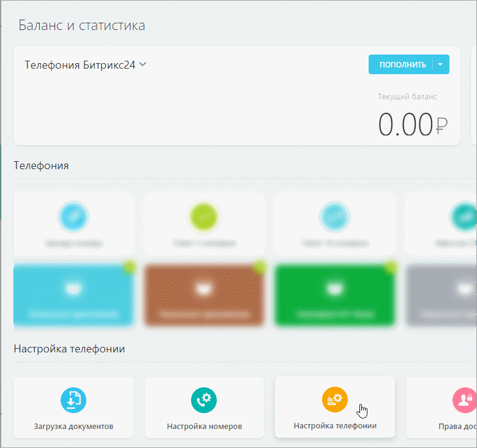
Task: Click the blurred brown banner card
Action: point(204,295)
